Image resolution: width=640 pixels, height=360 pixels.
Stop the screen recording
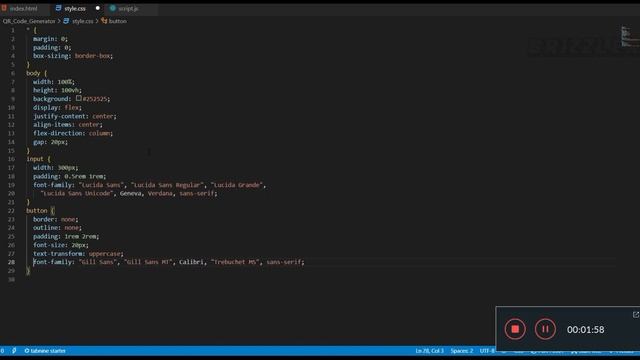[515, 329]
